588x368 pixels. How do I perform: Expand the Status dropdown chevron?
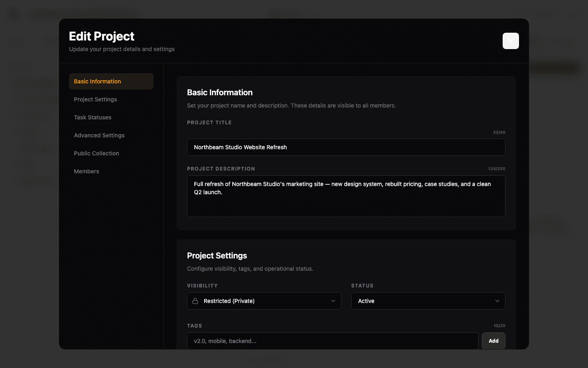(x=498, y=301)
